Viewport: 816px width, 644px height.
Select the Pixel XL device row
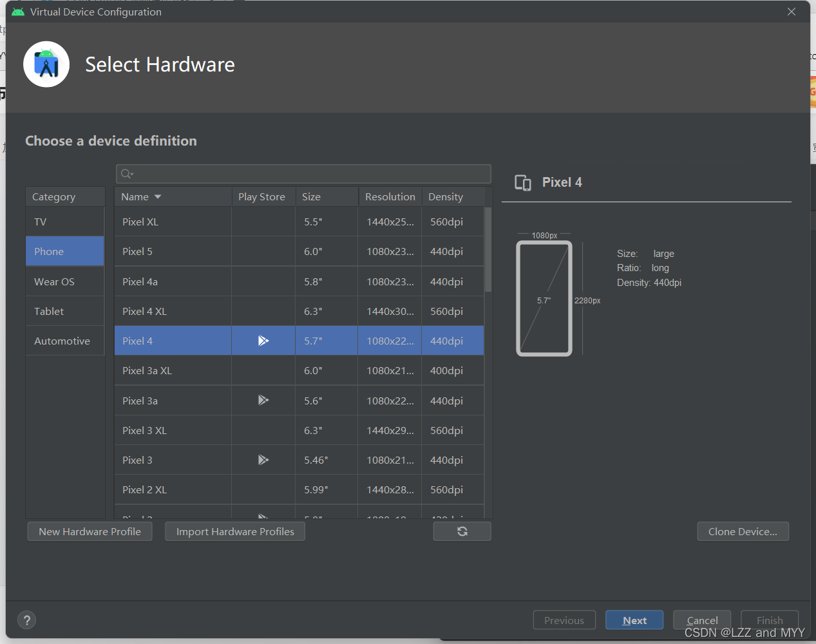[299, 222]
